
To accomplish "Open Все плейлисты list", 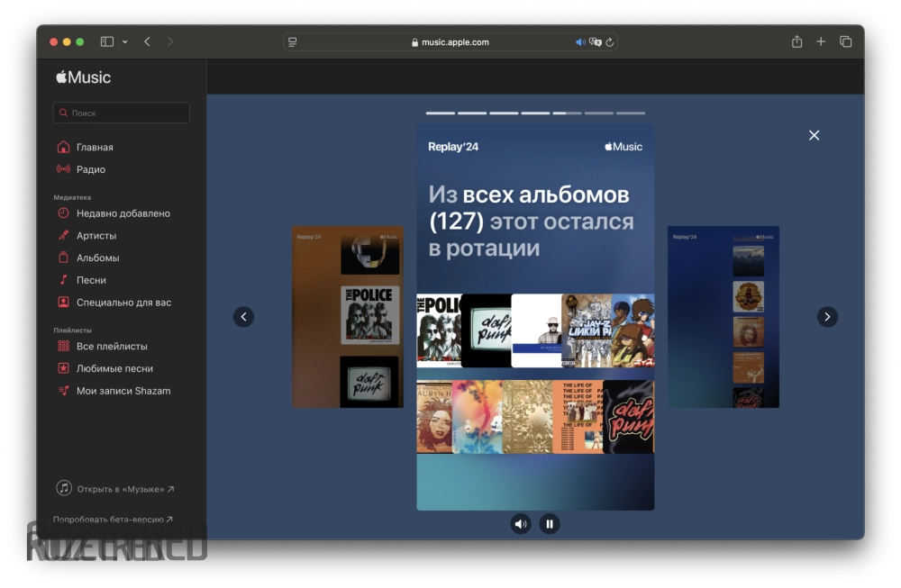I will [x=112, y=347].
